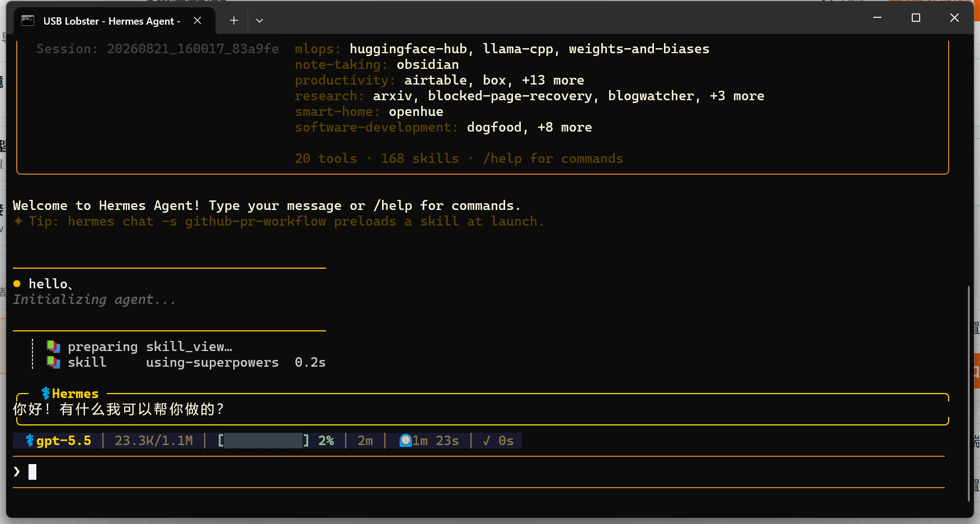This screenshot has width=980, height=524.
Task: Click the '1m 23s' elapsed time
Action: pos(436,441)
